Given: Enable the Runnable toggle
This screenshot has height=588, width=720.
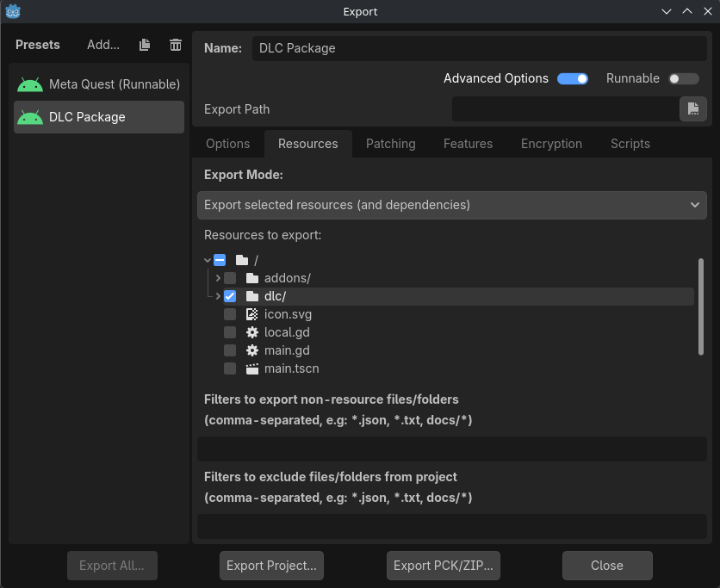Looking at the screenshot, I should click(683, 78).
